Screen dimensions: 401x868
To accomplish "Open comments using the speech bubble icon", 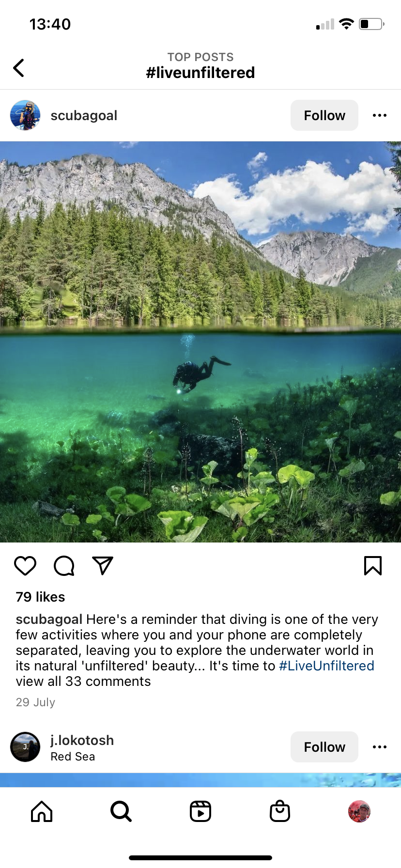I will tap(64, 566).
